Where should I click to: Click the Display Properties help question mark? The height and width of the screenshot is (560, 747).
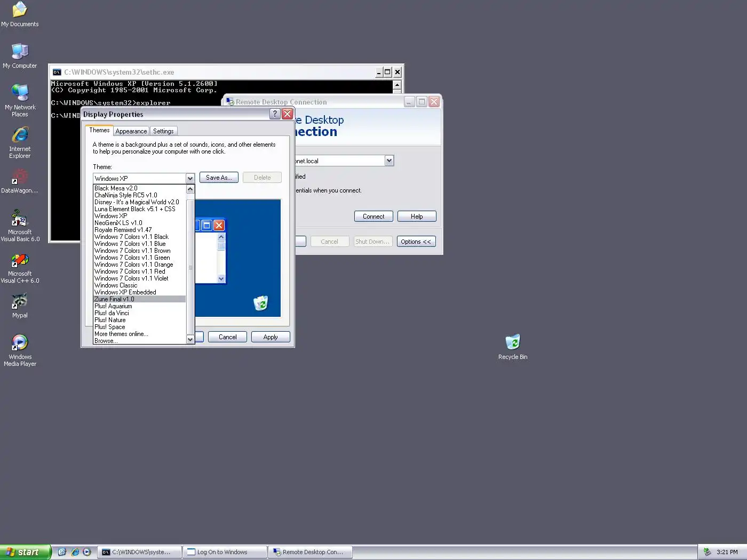coord(274,114)
